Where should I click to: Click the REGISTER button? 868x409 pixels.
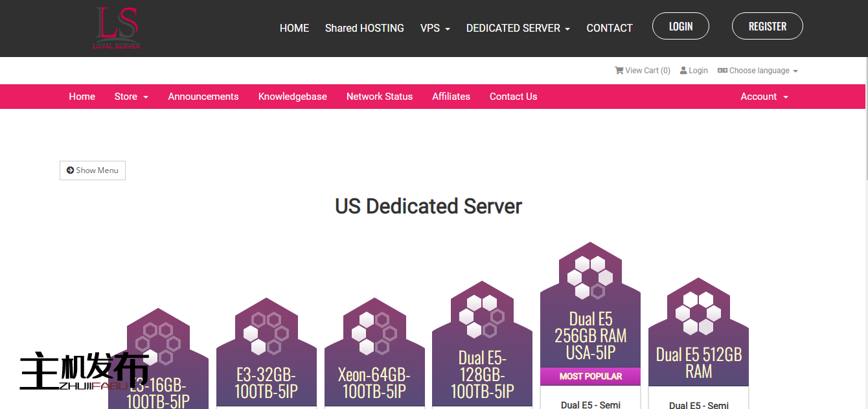coord(767,26)
